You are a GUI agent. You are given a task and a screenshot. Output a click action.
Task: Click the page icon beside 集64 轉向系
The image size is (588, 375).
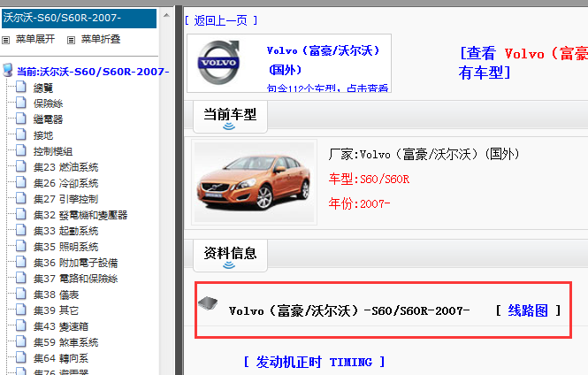(x=21, y=357)
